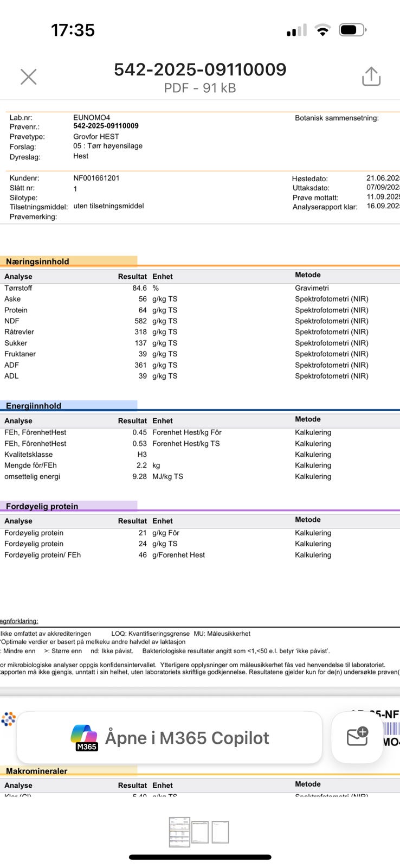
Task: Open the third page thumbnail
Action: (220, 832)
